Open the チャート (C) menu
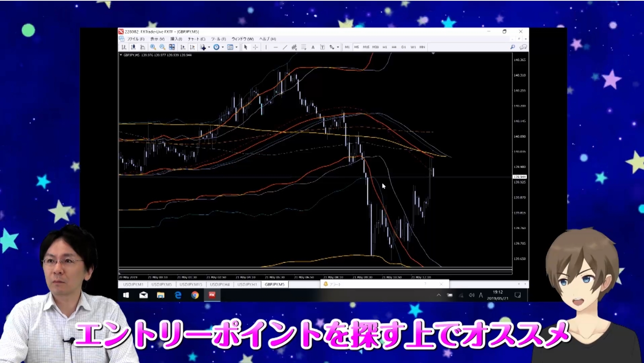Screen dimensions: 644x363 point(197,39)
